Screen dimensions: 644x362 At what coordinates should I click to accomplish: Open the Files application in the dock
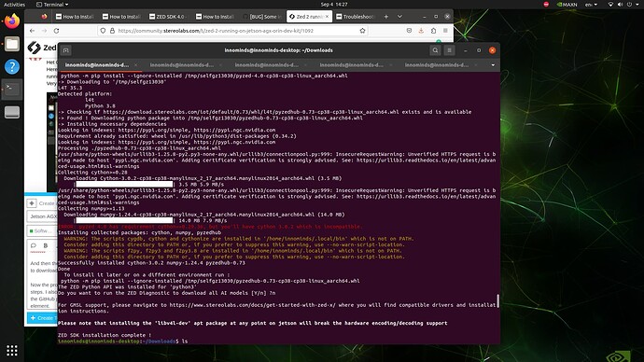pyautogui.click(x=12, y=44)
